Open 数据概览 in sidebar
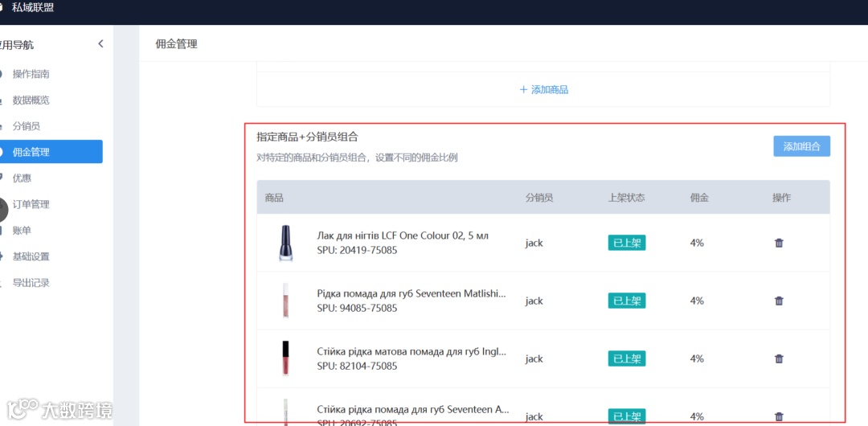The image size is (868, 426). coord(31,100)
